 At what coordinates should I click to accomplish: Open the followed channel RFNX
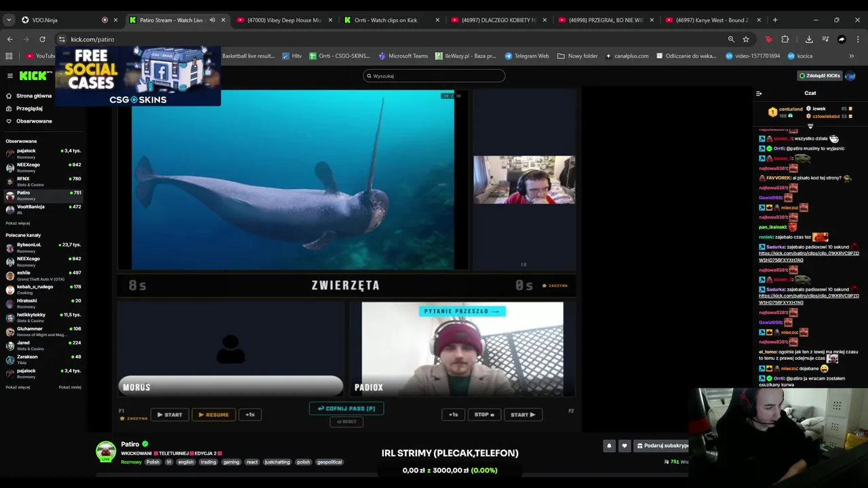(x=43, y=181)
